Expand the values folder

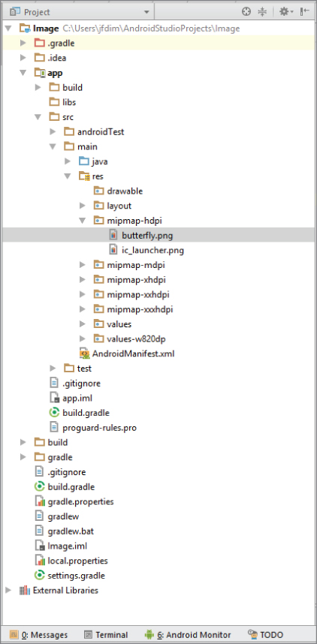(82, 324)
